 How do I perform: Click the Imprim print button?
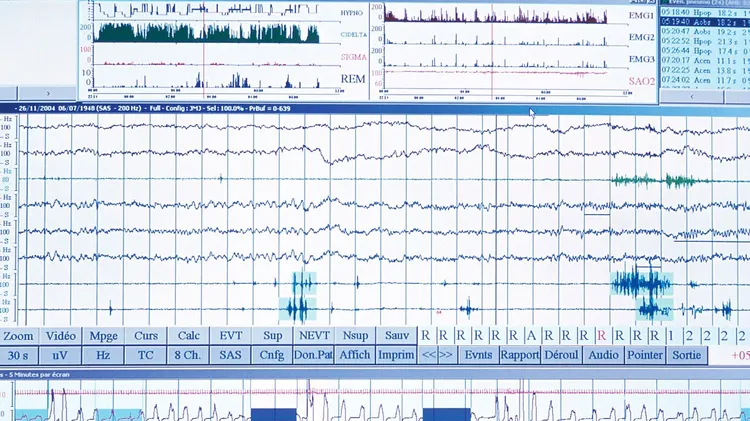tap(396, 355)
